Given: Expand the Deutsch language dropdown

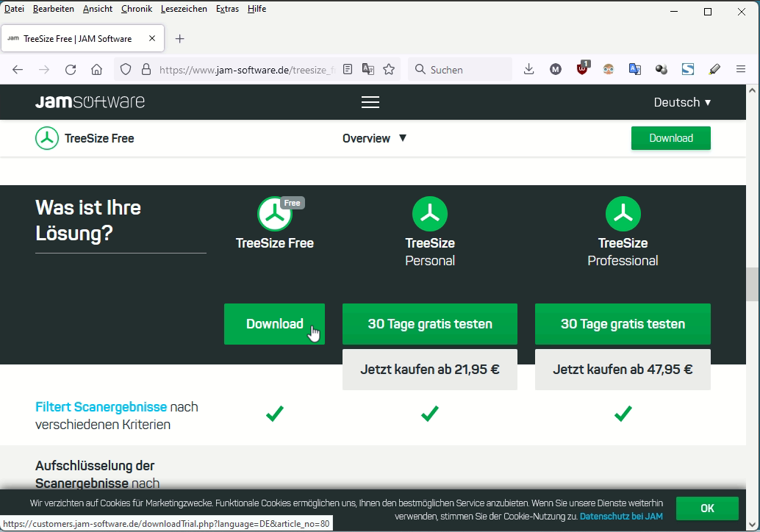Looking at the screenshot, I should tap(682, 102).
